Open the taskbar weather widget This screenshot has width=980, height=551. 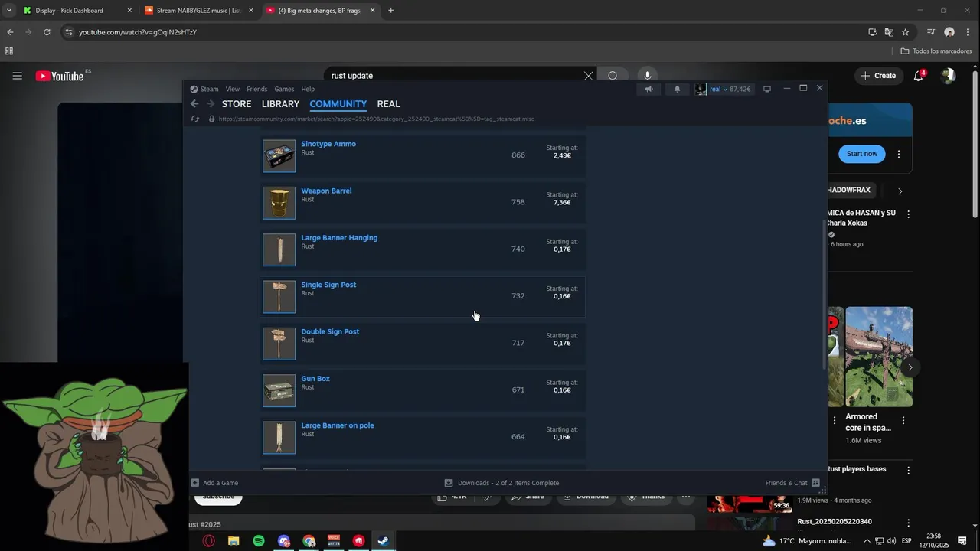coord(808,541)
